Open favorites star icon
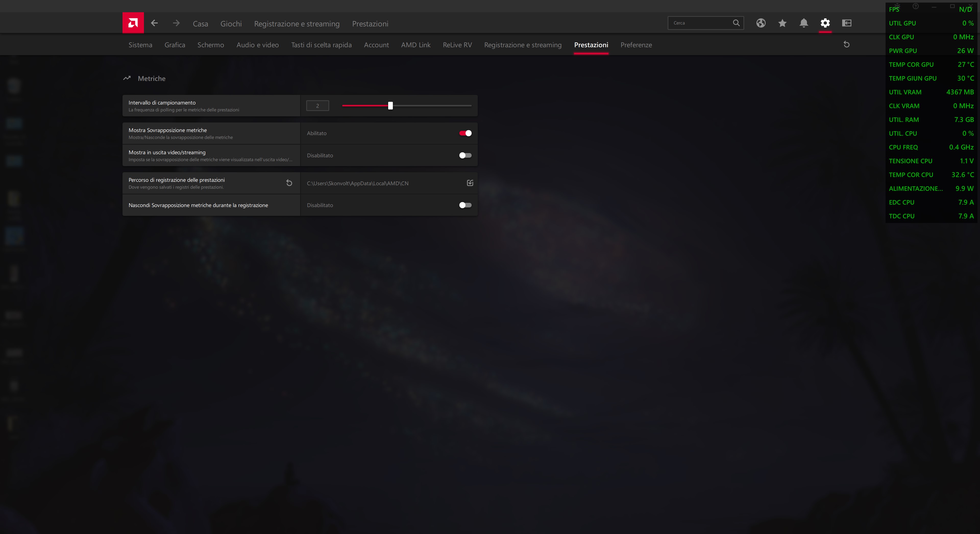The image size is (980, 534). click(782, 23)
